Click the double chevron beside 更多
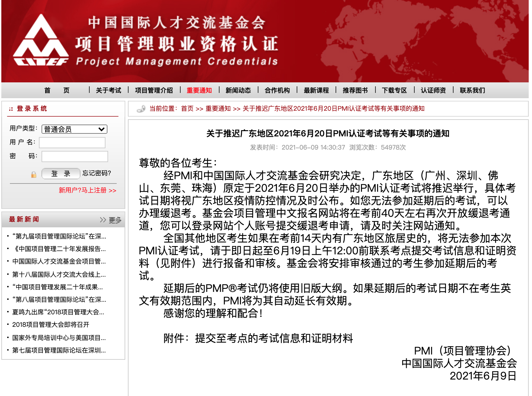Screen dimensions: 532x396 point(103,220)
